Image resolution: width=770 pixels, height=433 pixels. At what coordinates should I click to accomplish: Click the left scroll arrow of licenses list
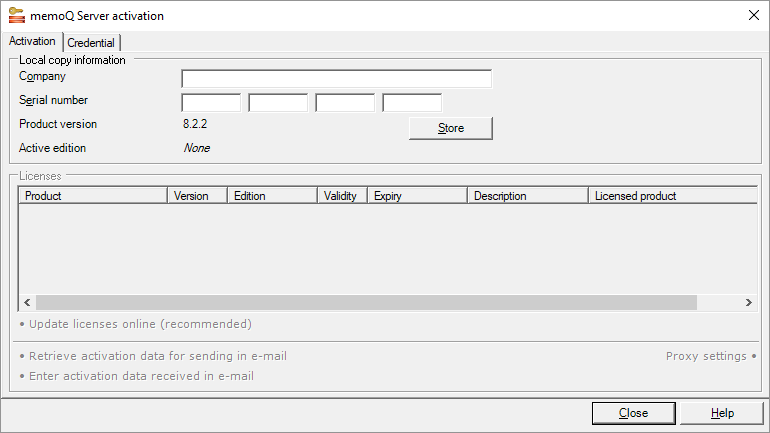[x=27, y=302]
